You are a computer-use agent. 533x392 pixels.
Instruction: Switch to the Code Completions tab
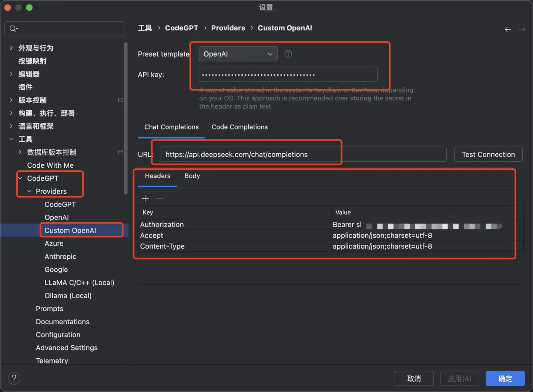coord(239,127)
